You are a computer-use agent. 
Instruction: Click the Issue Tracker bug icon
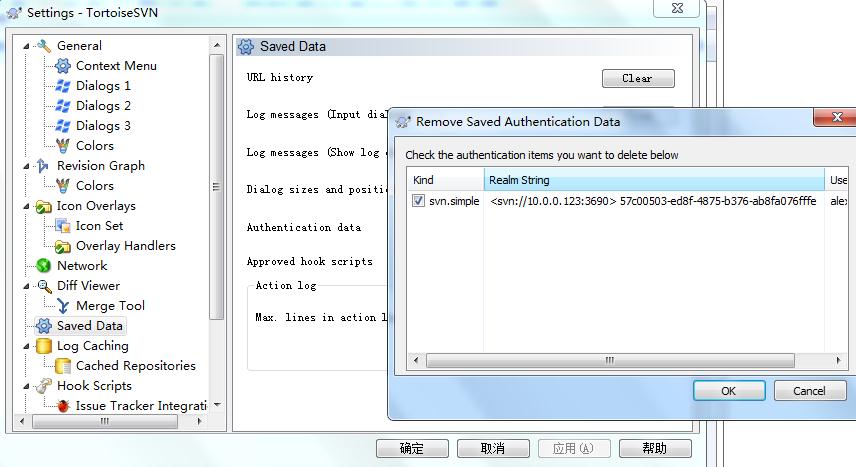(63, 406)
